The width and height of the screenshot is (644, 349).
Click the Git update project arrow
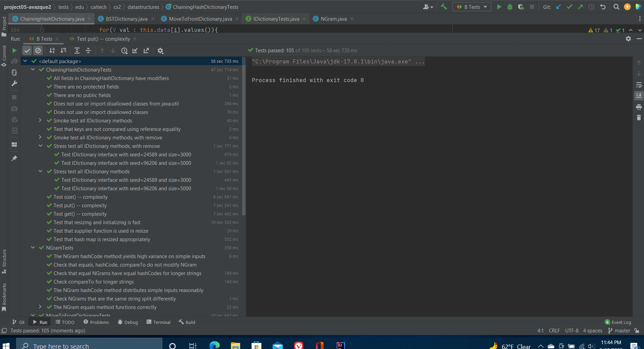(x=558, y=7)
